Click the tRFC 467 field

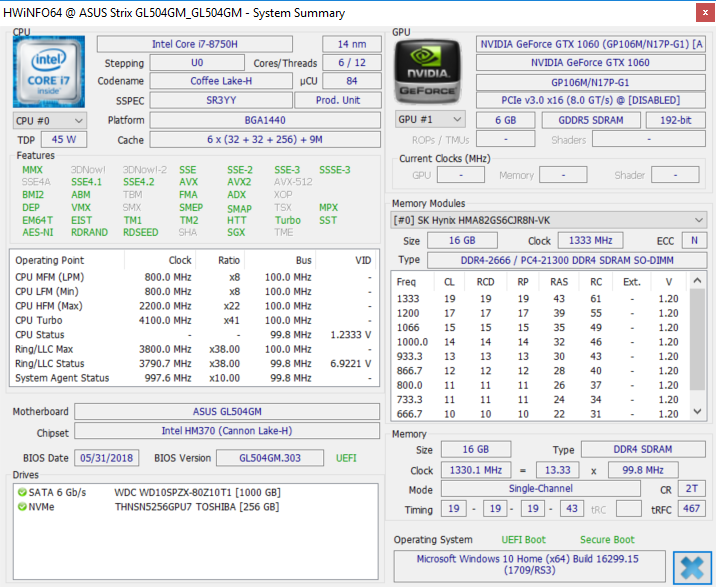[x=691, y=508]
